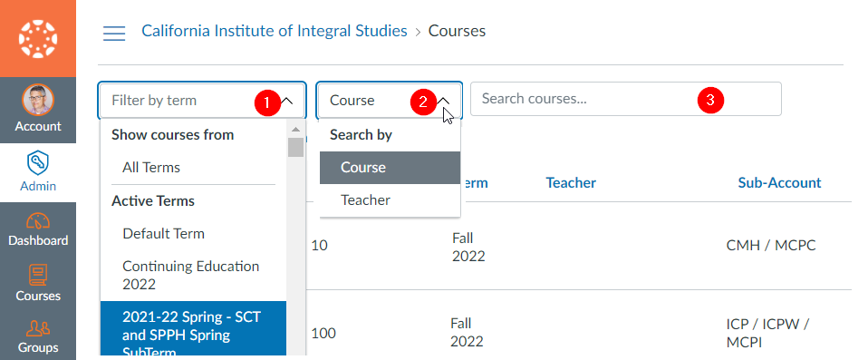Click the ICP / ICPW / MCPI sub-account cell

pos(767,333)
